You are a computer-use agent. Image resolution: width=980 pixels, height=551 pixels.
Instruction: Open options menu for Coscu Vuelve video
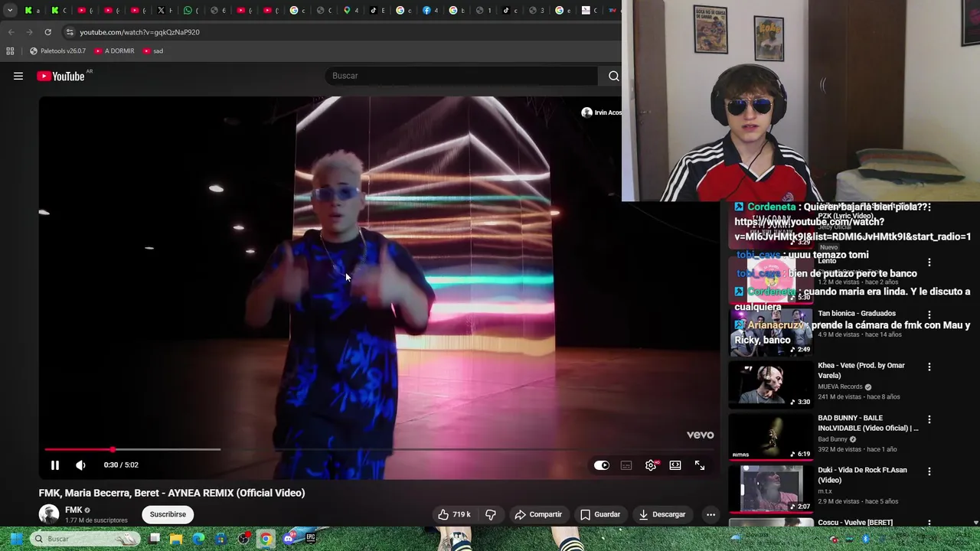[x=929, y=523]
